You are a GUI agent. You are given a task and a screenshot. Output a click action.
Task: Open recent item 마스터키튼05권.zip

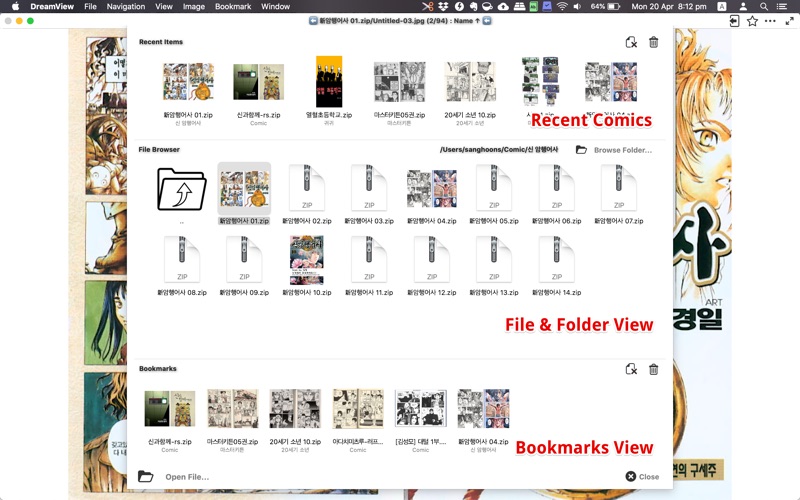click(399, 82)
